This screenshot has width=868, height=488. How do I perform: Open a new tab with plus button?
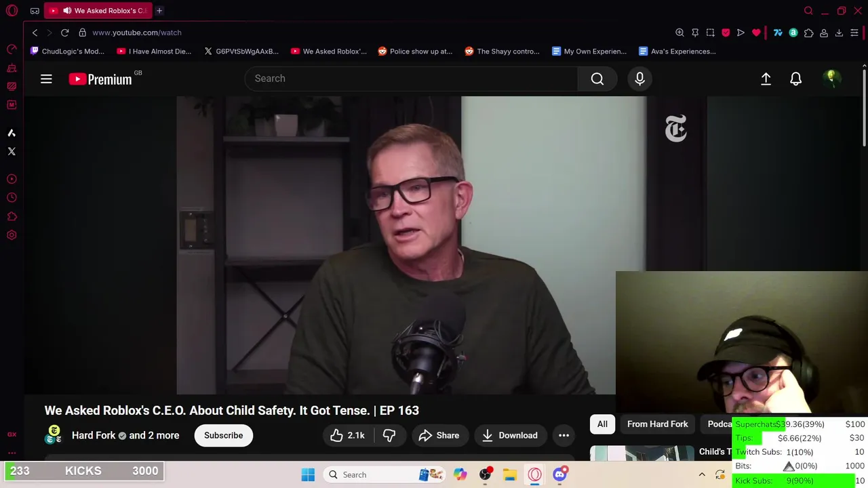click(159, 11)
